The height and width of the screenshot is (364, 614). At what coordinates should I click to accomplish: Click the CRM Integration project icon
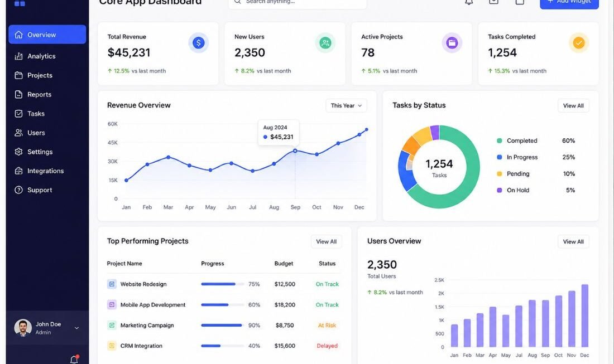point(112,346)
